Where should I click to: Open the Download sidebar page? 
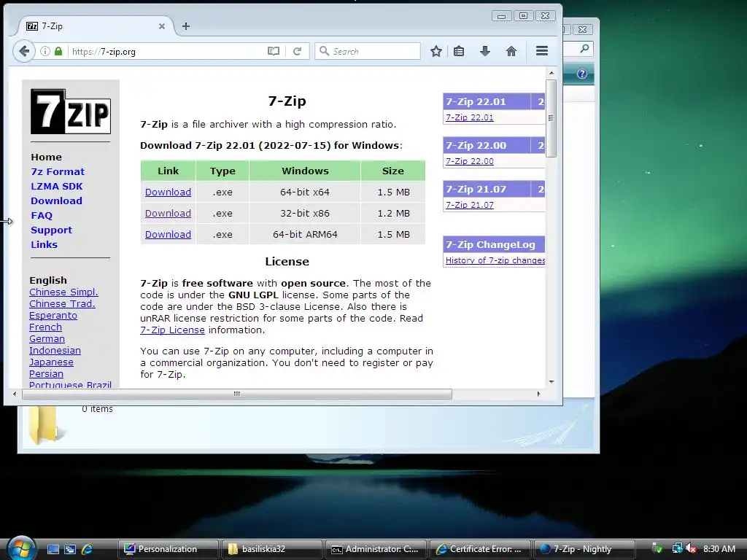tap(56, 201)
